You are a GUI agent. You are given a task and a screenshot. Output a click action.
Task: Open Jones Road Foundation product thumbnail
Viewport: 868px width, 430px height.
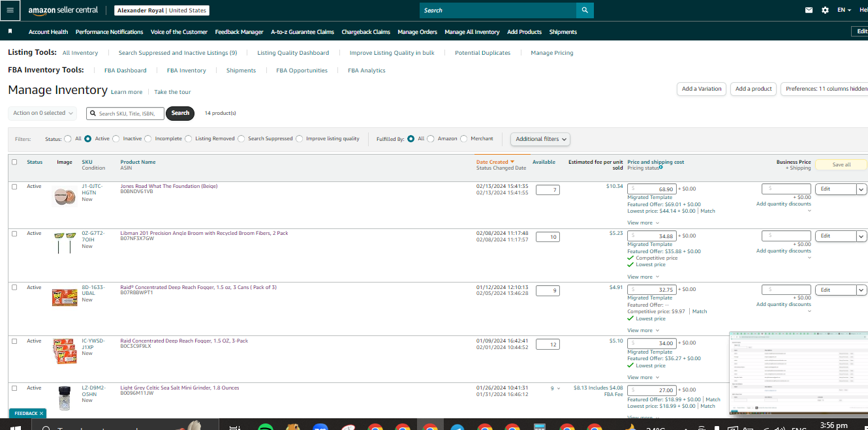65,196
